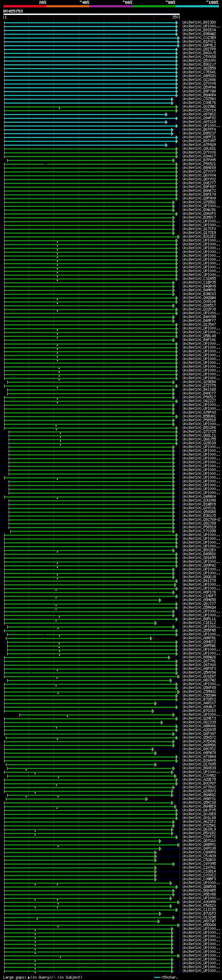Click the white query ruler bar ending at 350

[92, 15]
